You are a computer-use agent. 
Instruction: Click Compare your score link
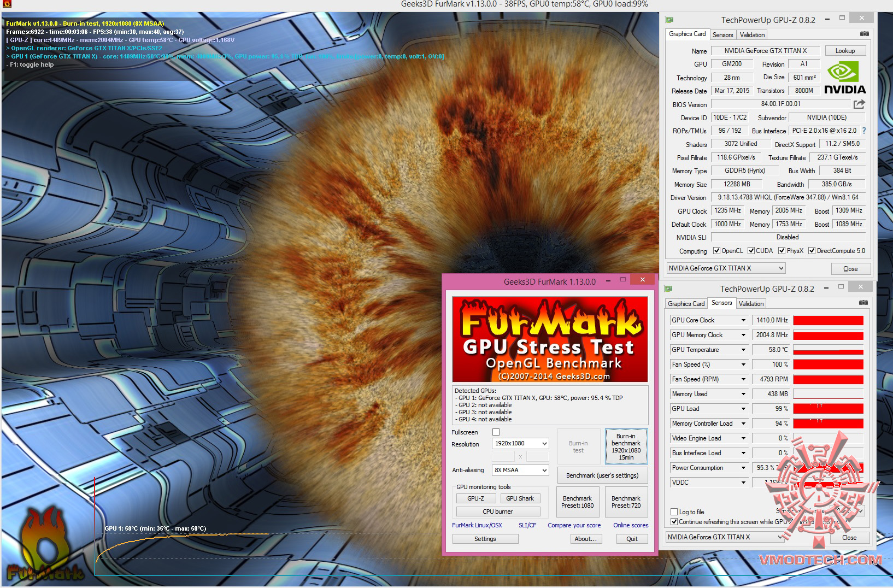tap(574, 525)
